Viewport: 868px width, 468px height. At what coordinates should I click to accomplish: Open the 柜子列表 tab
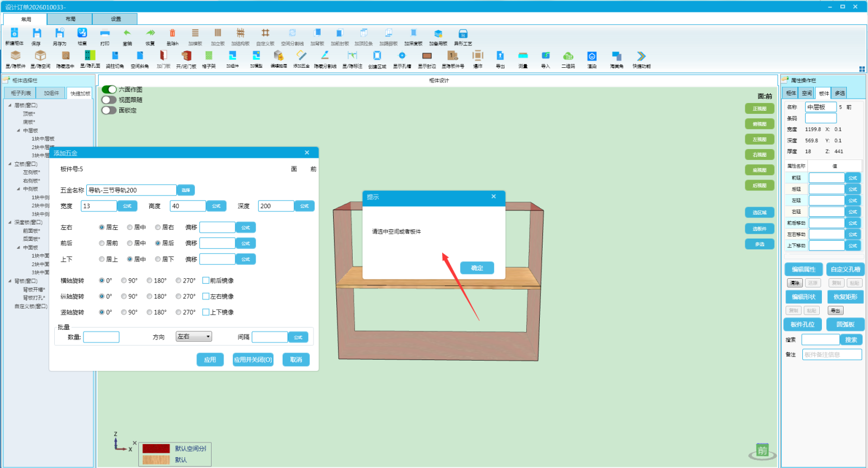click(x=21, y=93)
